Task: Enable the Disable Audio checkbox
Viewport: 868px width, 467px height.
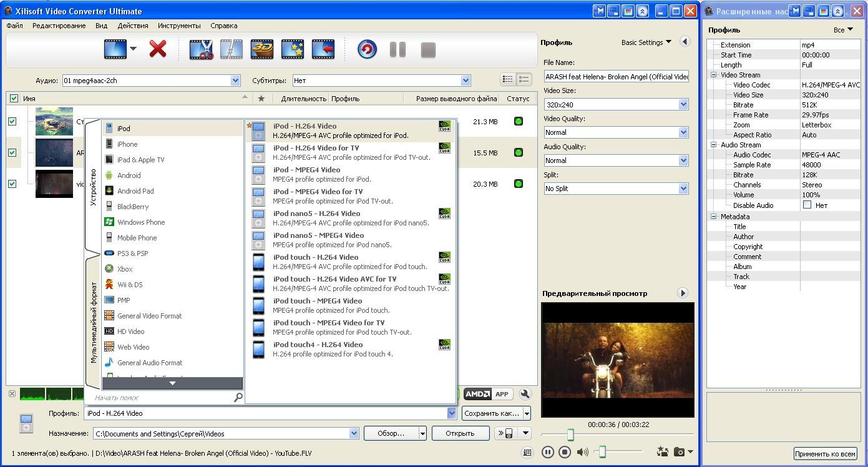Action: tap(807, 205)
